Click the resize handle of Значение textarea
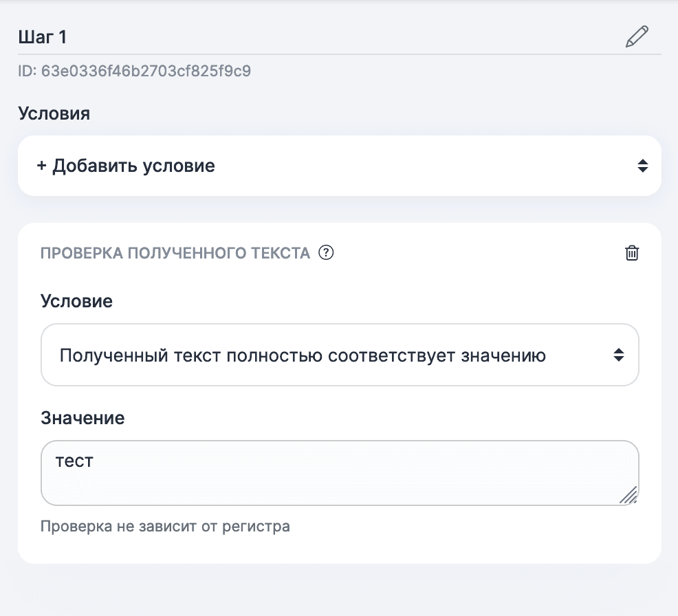Image resolution: width=678 pixels, height=616 pixels. click(628, 494)
